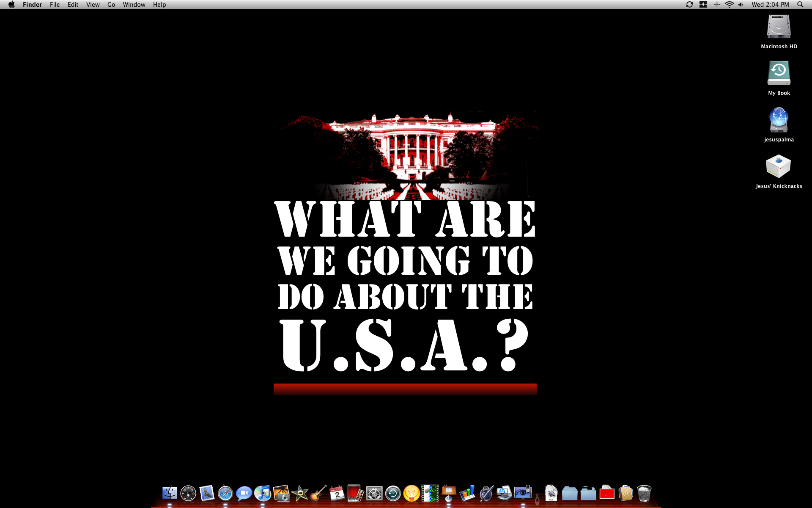Open the Bluetooth menu bar icon

[716, 5]
